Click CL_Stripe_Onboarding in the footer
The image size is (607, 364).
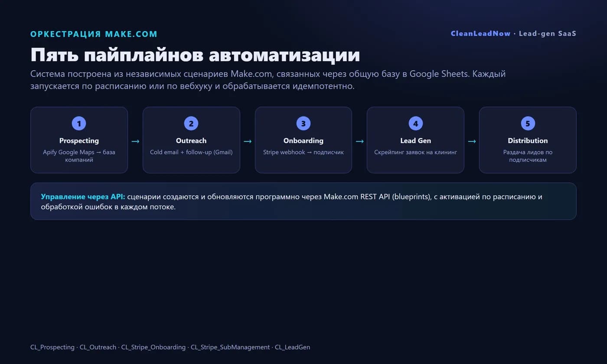[153, 347]
